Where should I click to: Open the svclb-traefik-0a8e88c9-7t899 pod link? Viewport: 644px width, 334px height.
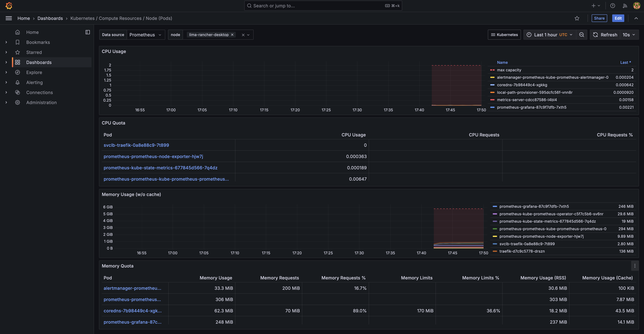pos(136,145)
